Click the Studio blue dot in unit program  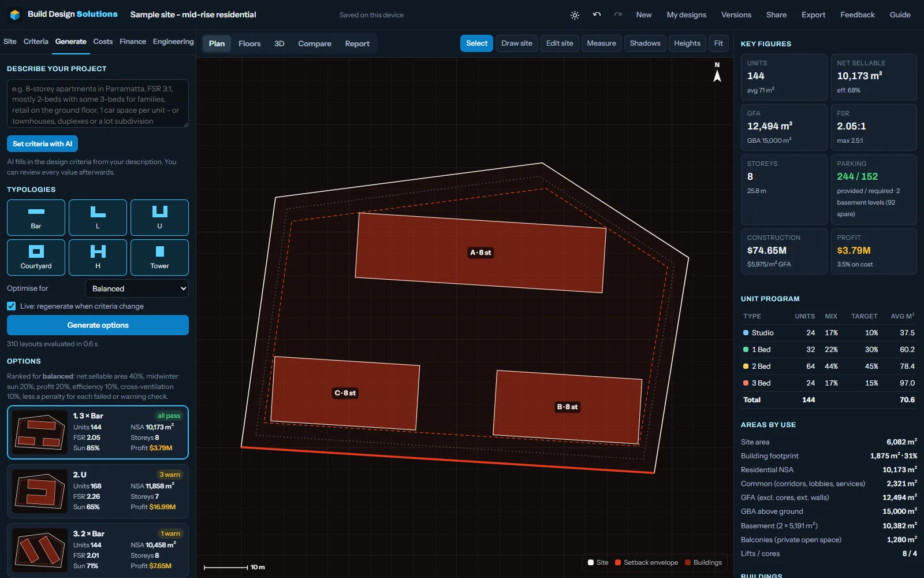746,333
